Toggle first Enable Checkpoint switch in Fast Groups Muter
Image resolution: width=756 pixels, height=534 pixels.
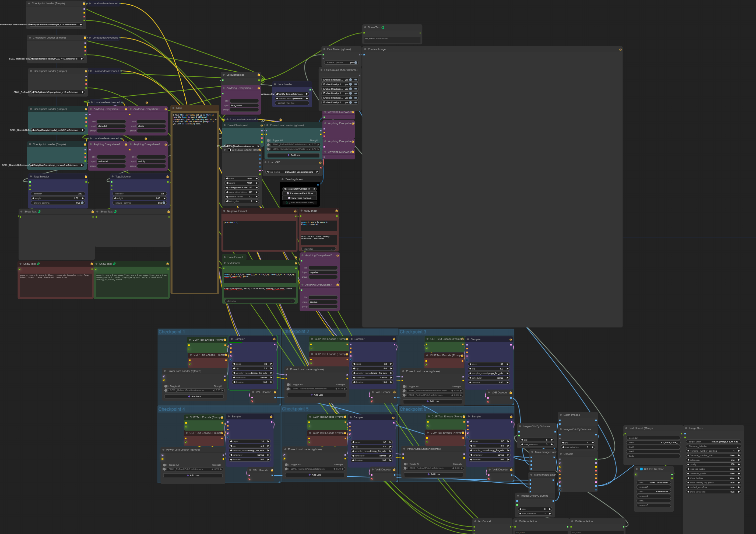[350, 80]
